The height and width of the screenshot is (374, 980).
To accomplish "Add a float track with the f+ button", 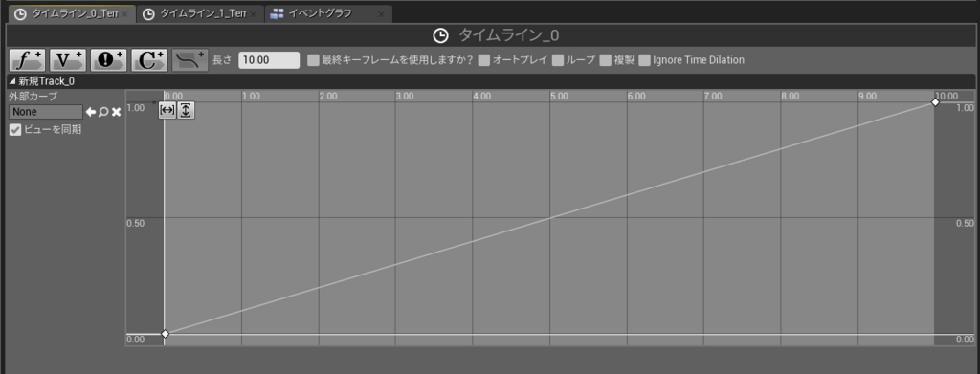I will [x=27, y=60].
